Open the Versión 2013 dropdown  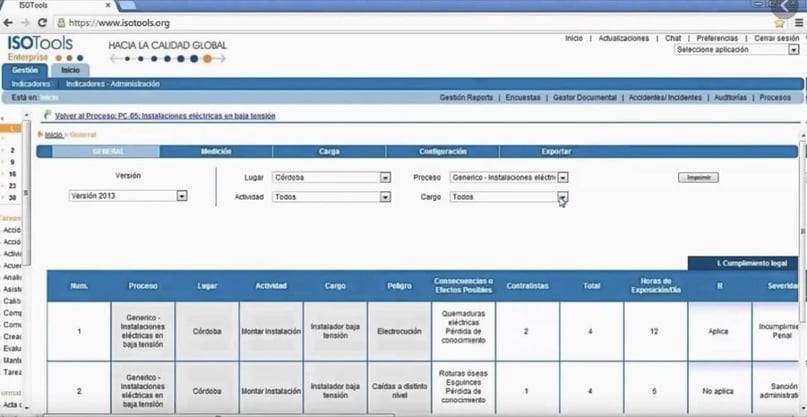[x=128, y=196]
